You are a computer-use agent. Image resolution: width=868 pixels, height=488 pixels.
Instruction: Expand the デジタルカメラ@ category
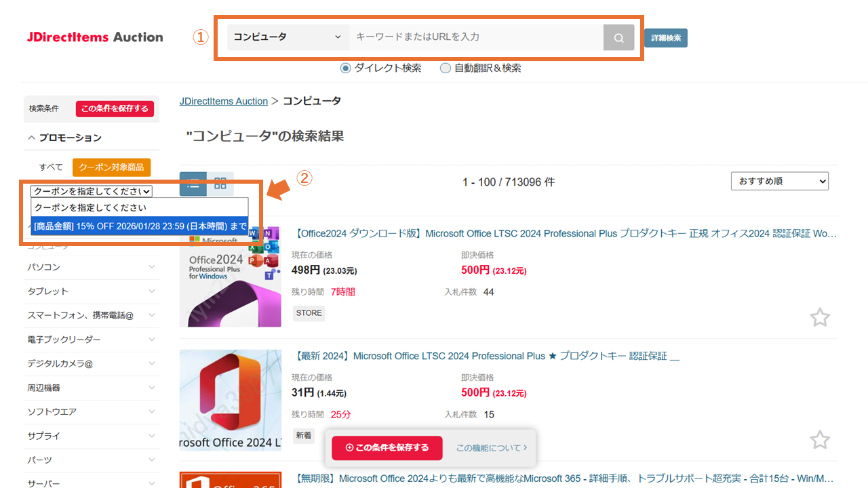[x=151, y=363]
